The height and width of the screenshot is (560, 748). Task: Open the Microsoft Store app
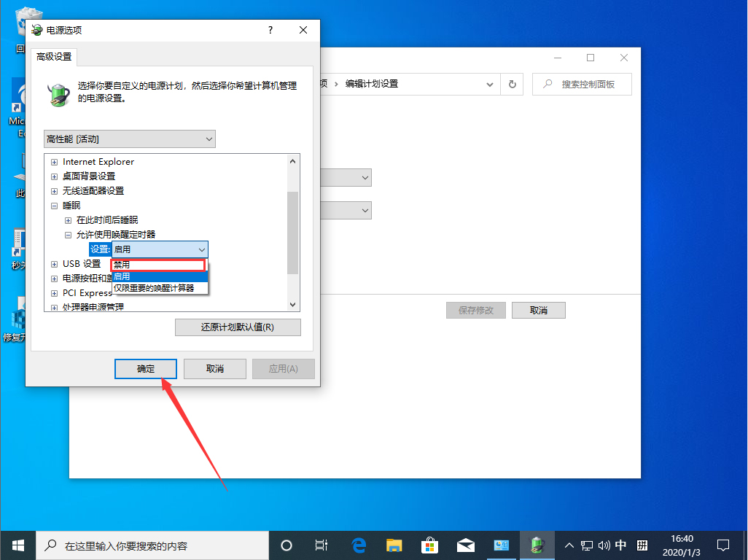[429, 545]
